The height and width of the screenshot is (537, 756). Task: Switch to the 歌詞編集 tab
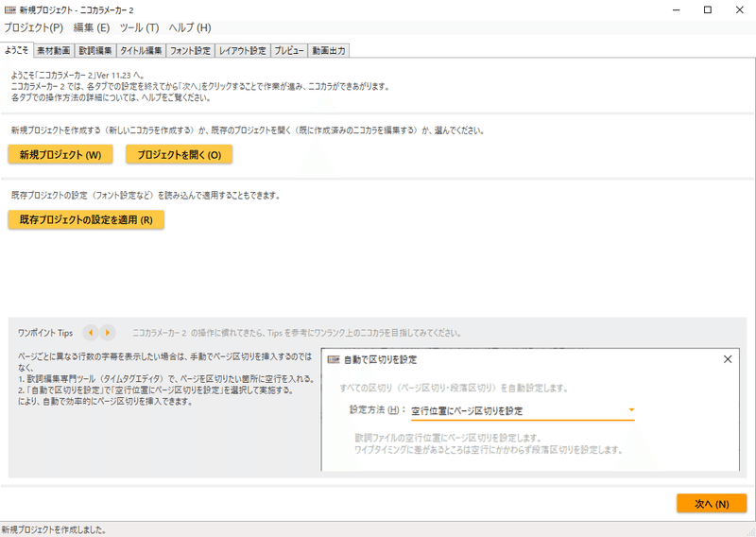(x=95, y=50)
